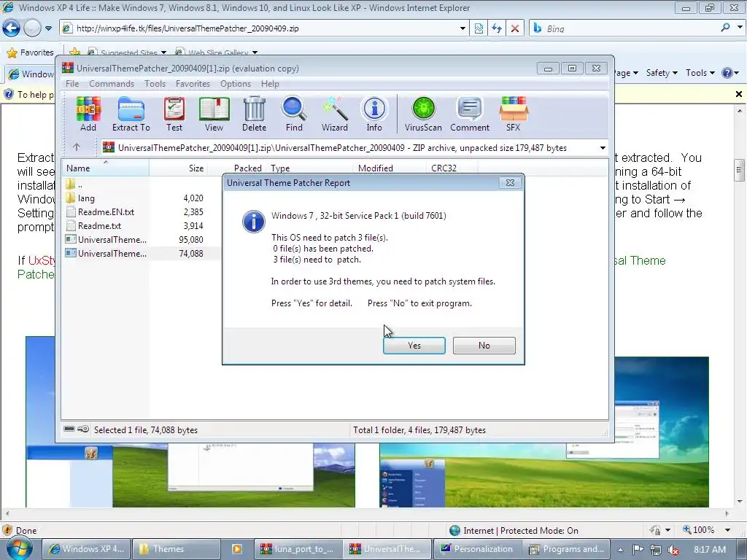
Task: Open the IE Help question mark dropdown
Action: 729,73
